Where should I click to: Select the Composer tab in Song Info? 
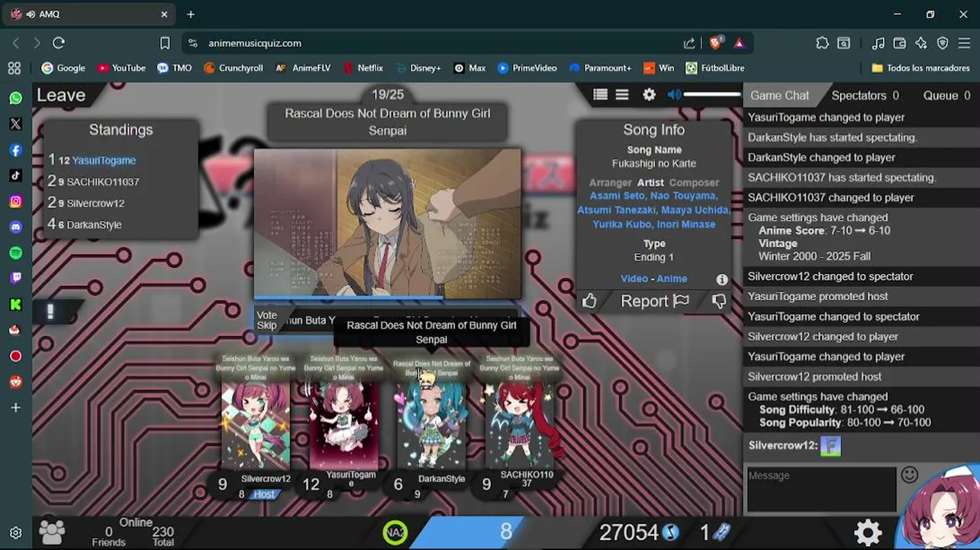click(694, 183)
